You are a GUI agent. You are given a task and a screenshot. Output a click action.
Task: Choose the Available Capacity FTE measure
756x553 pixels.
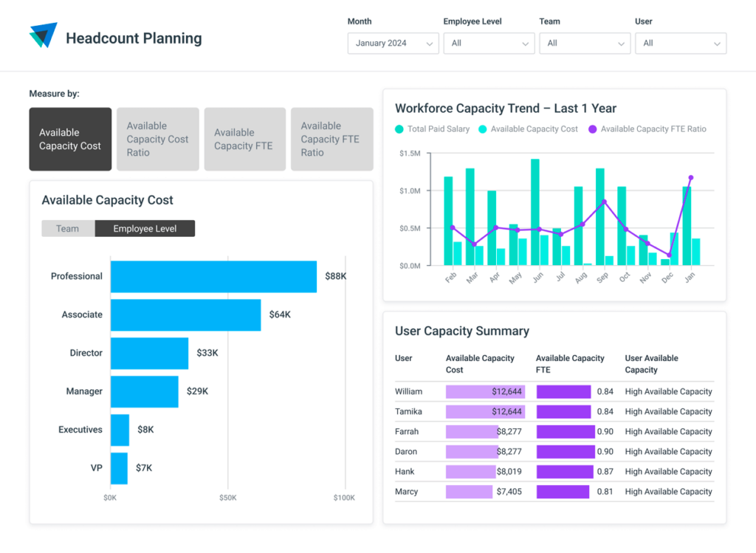[x=244, y=140]
